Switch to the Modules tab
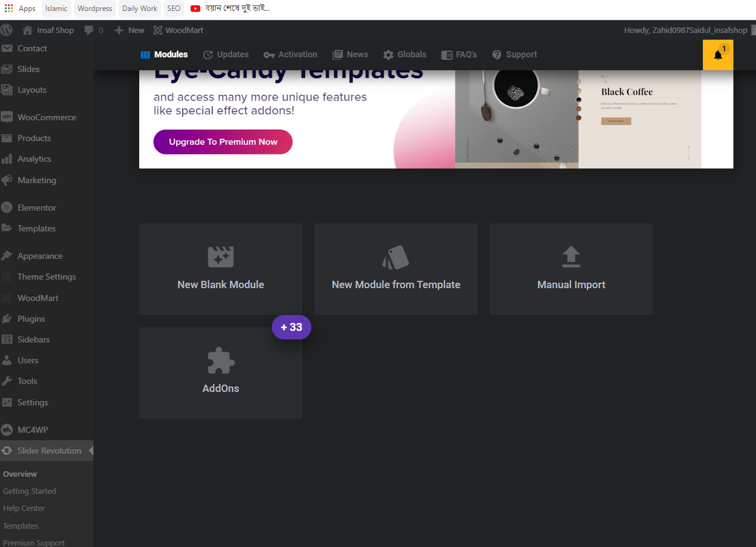Screen dimensions: 756x547 coord(164,54)
